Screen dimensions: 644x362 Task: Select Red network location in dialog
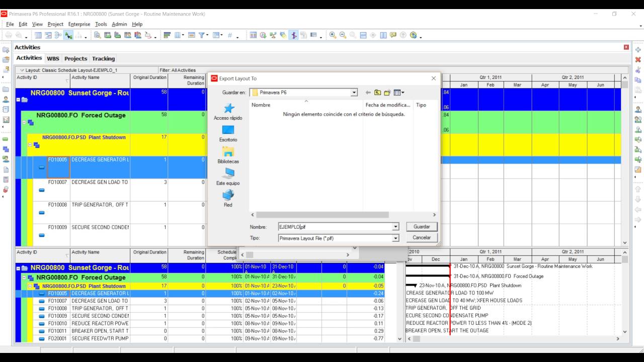point(228,199)
